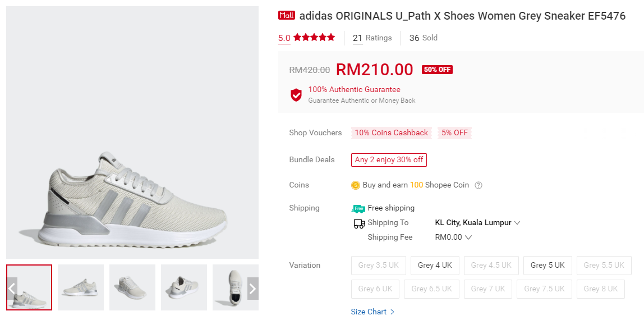Viewport: 644px width, 320px height.
Task: Click the 5.0 star rating score
Action: click(x=284, y=38)
